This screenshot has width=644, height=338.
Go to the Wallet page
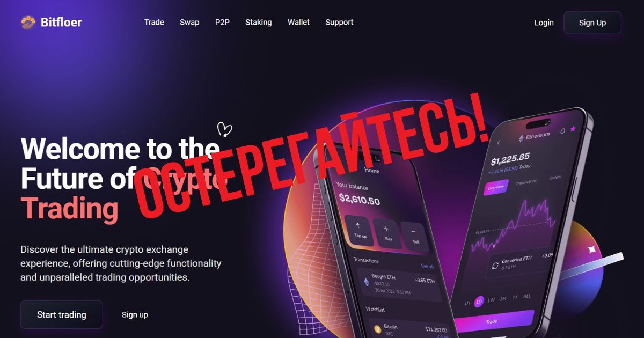[x=298, y=23]
